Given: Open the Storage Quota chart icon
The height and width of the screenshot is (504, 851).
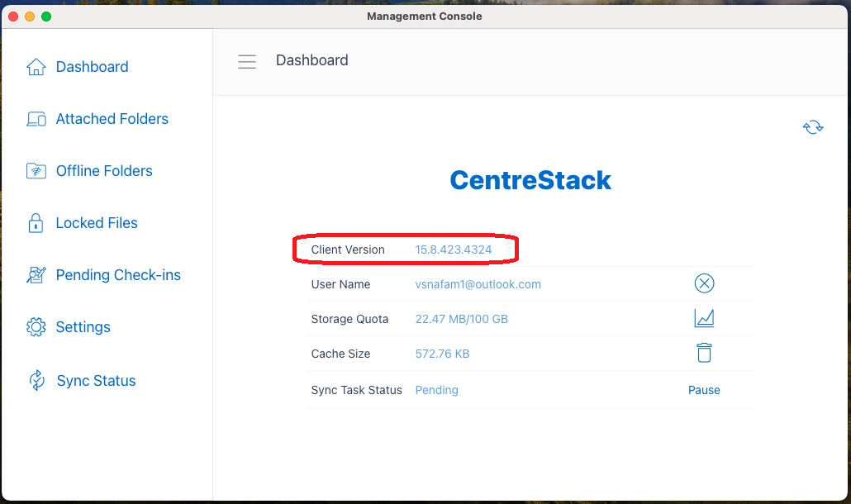Looking at the screenshot, I should tap(704, 319).
